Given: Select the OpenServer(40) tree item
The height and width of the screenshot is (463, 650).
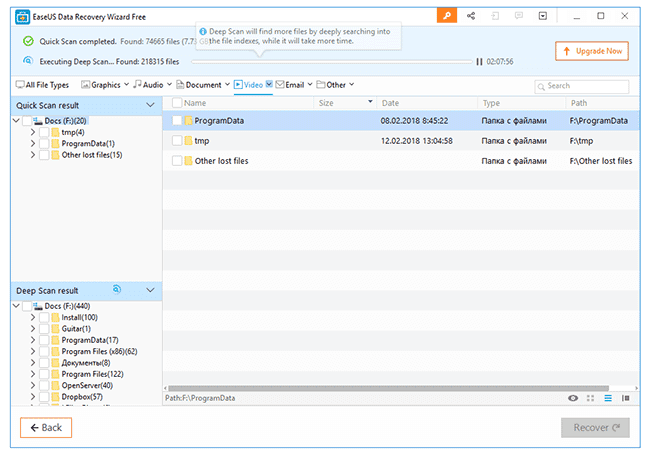Looking at the screenshot, I should (87, 385).
